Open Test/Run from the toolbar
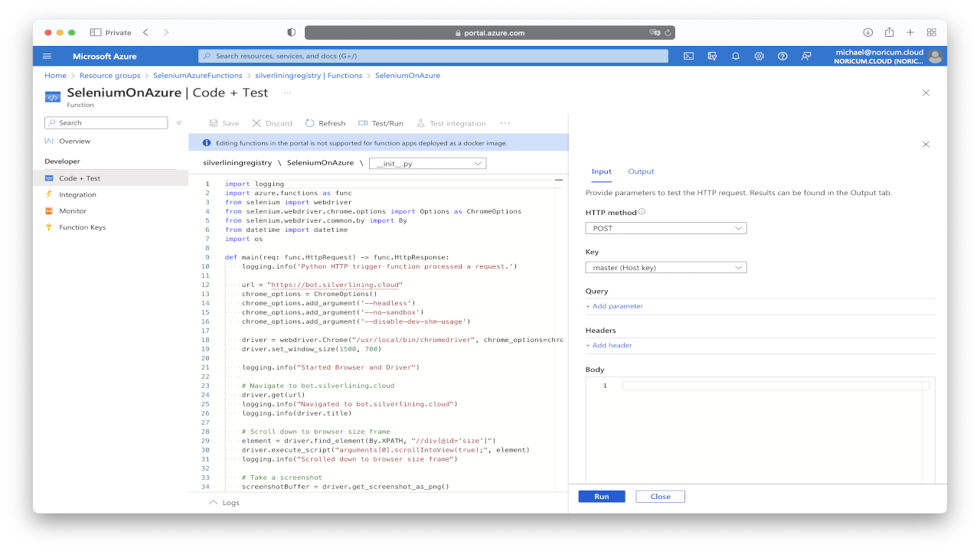Viewport: 980px width, 551px height. click(x=381, y=123)
